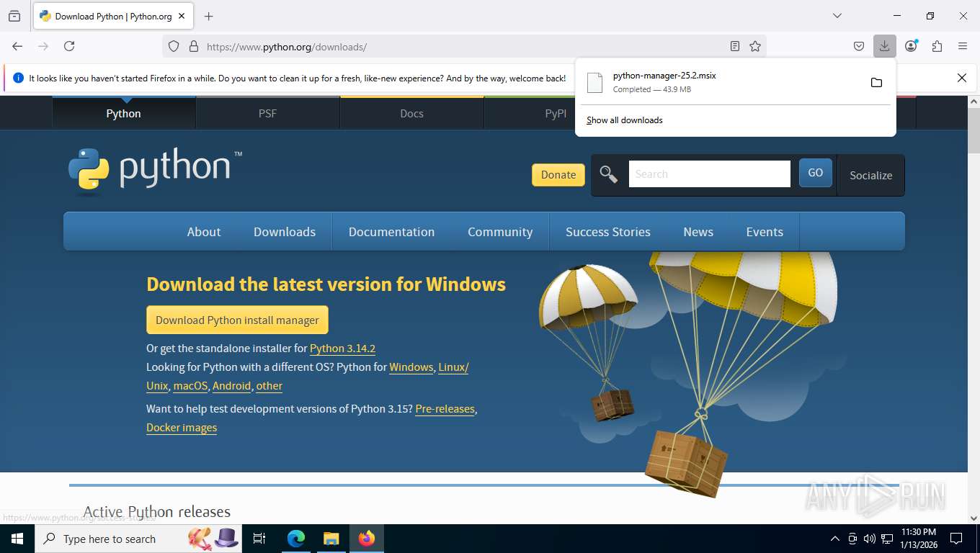The width and height of the screenshot is (980, 553).
Task: Click the yellow Donate button
Action: coord(558,174)
